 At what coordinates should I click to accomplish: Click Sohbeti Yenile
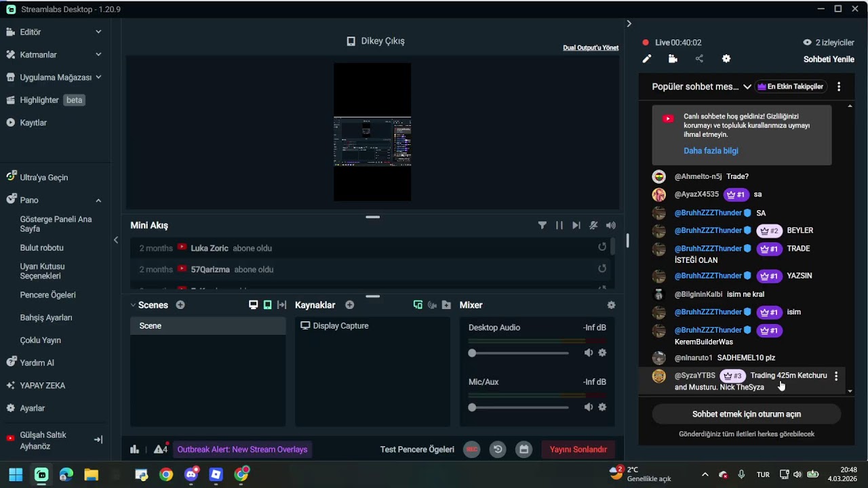point(829,59)
